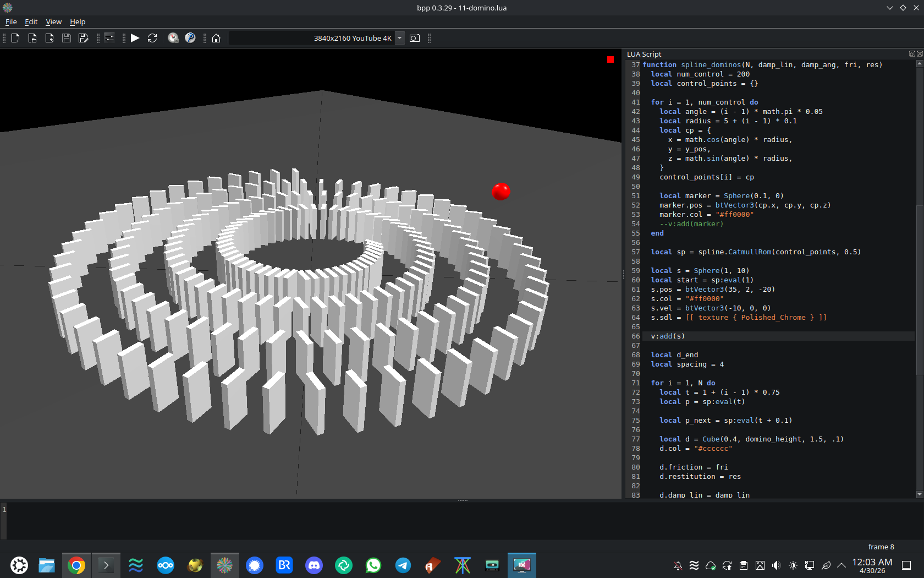Open the preferences sliders icon
The width and height of the screenshot is (924, 578).
coord(109,38)
